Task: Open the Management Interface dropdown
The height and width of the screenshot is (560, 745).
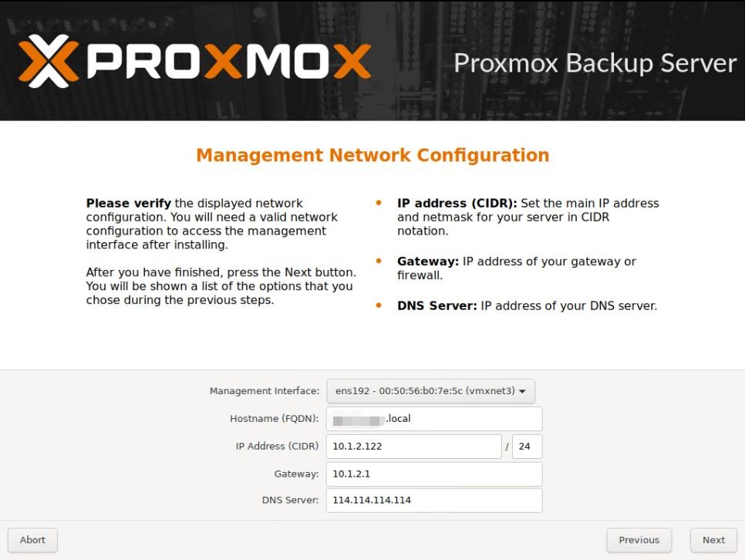Action: (430, 391)
